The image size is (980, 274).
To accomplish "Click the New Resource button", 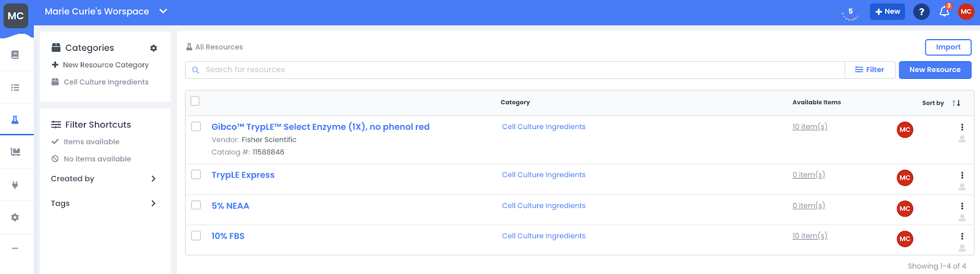I will pyautogui.click(x=935, y=70).
